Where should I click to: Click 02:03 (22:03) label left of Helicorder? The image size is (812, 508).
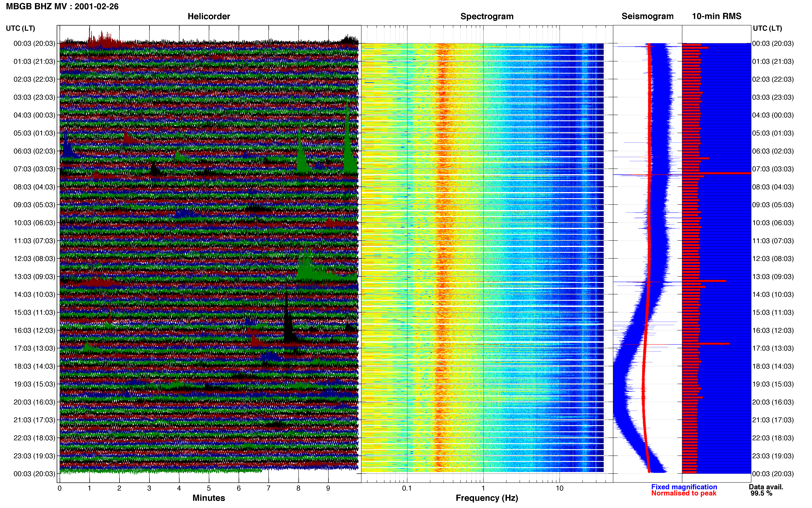[x=34, y=79]
